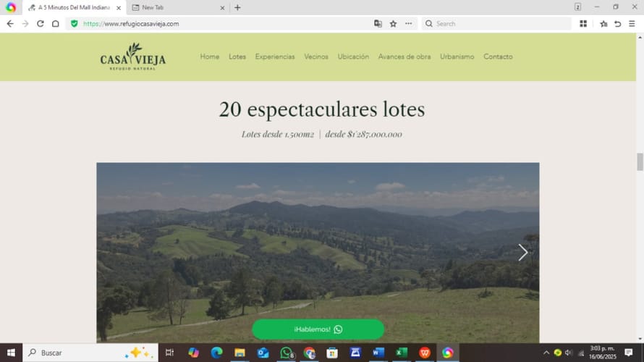Advance slideshow with right chevron arrow
Viewport: 644px width, 362px height.
(x=522, y=252)
